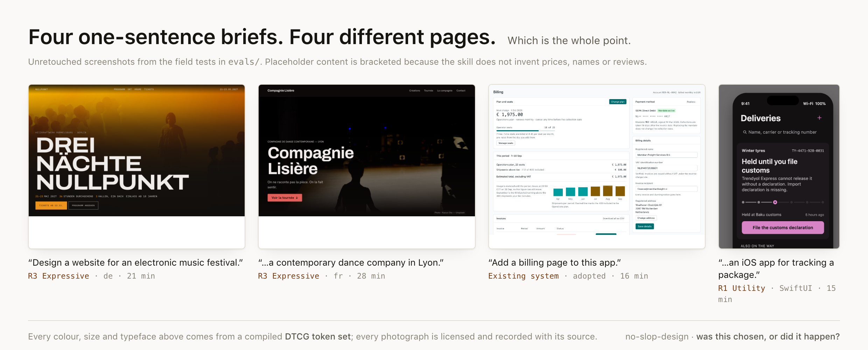Click the 'Winter tyres' delivery label
Image resolution: width=868 pixels, height=350 pixels.
pyautogui.click(x=753, y=151)
